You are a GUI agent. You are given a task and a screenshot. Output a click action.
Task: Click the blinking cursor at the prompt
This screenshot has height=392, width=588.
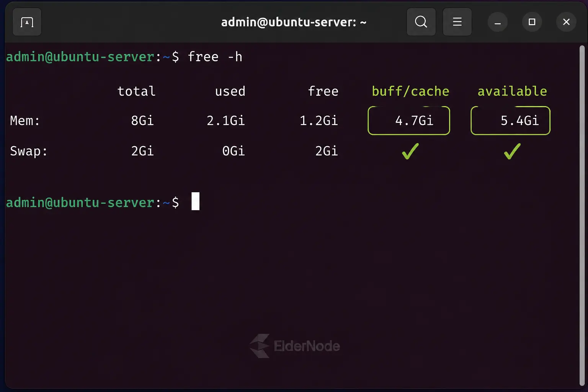point(195,201)
